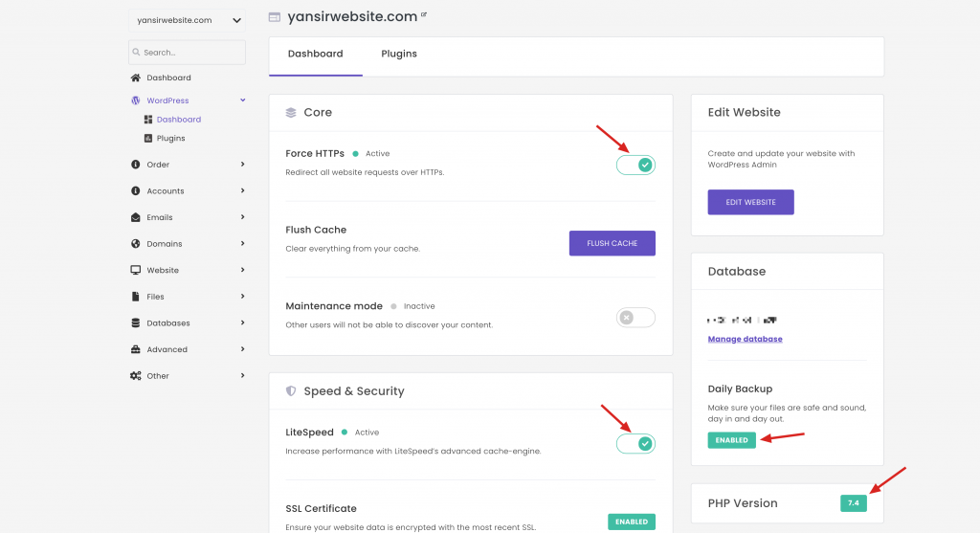This screenshot has width=980, height=533.
Task: Switch to the Plugins tab
Action: click(x=399, y=55)
